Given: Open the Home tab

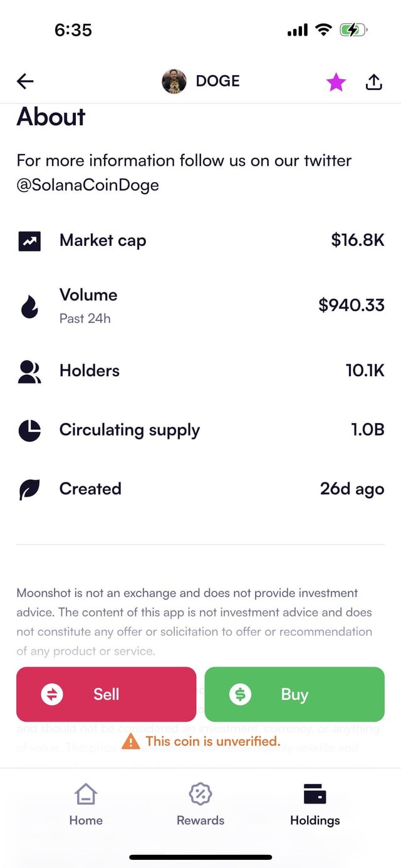Looking at the screenshot, I should tap(86, 804).
